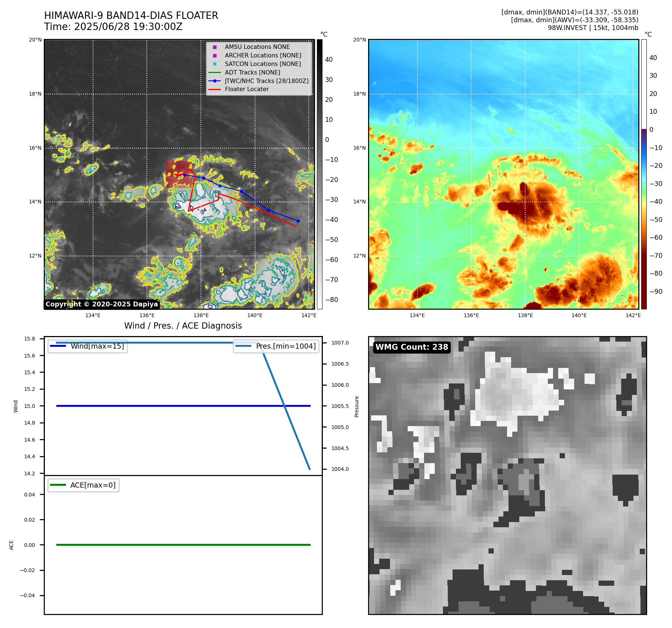Click the Pres.[min=1004] legend entry
Viewport: 672px width, 628px height.
(x=276, y=346)
